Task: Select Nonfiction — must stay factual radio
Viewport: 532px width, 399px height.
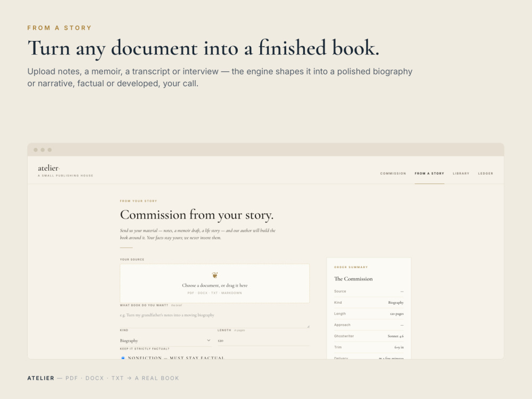Action: [123, 358]
